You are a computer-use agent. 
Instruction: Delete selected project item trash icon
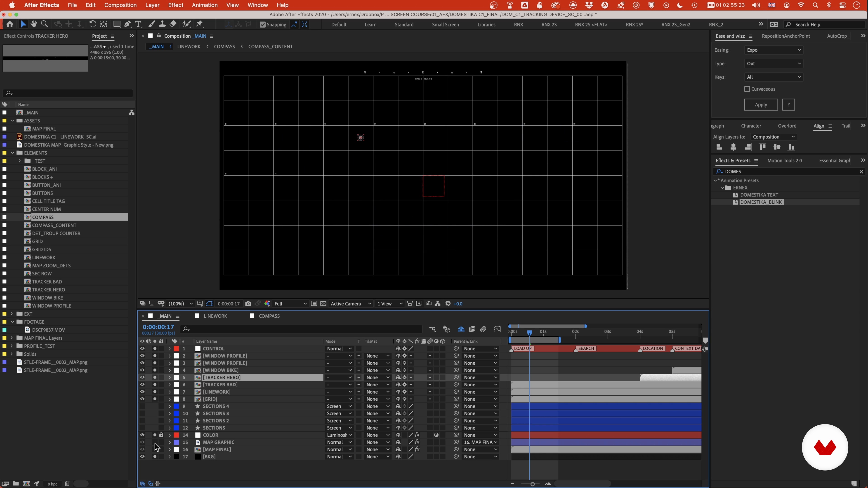(67, 484)
